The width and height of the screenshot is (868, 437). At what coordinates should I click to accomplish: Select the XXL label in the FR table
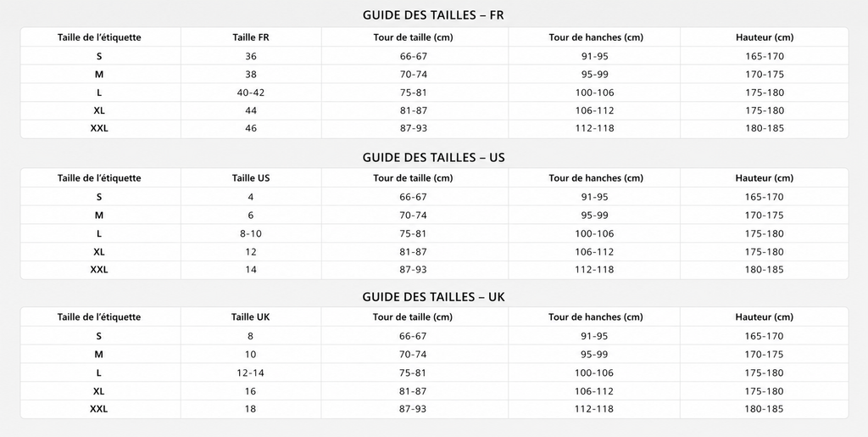(99, 128)
